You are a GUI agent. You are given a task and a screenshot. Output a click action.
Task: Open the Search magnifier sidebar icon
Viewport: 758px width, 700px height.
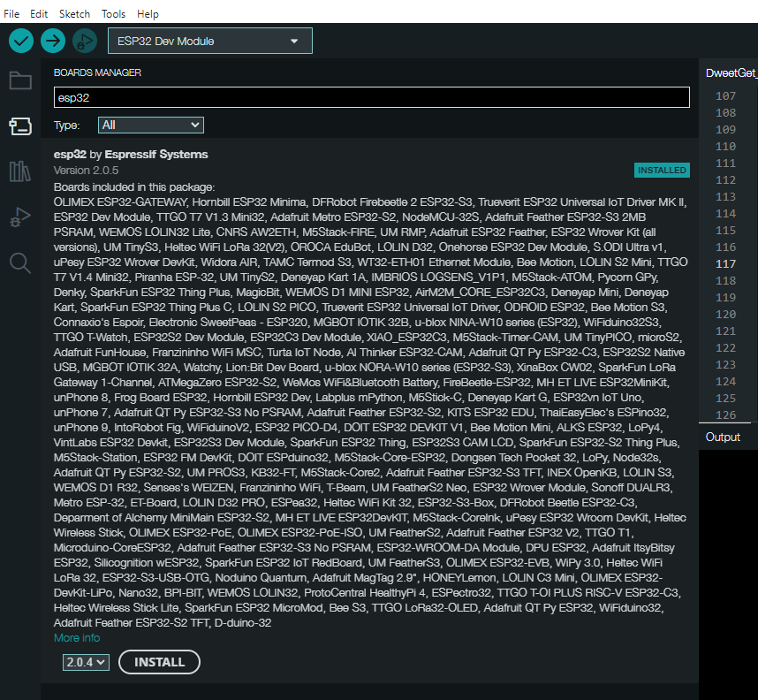coord(20,262)
